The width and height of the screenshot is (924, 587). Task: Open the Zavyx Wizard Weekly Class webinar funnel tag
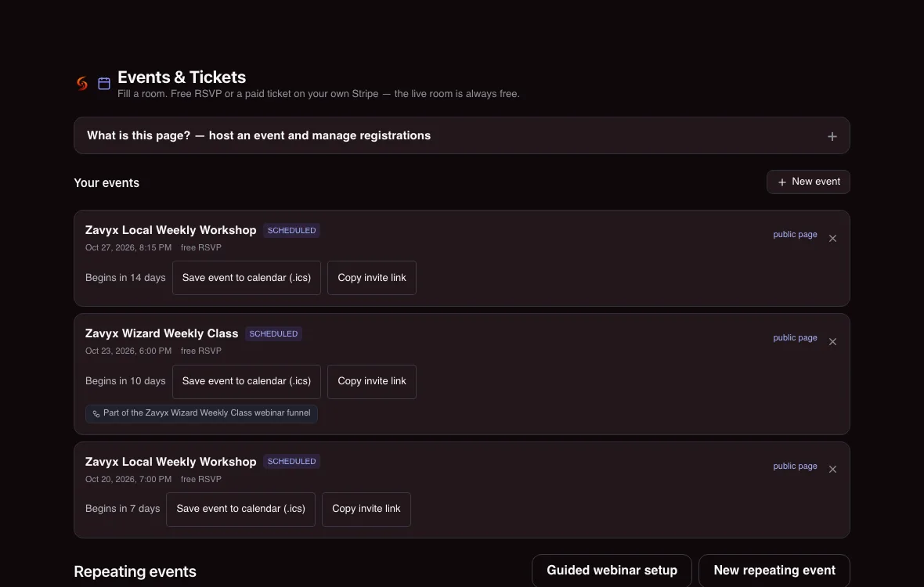tap(201, 413)
